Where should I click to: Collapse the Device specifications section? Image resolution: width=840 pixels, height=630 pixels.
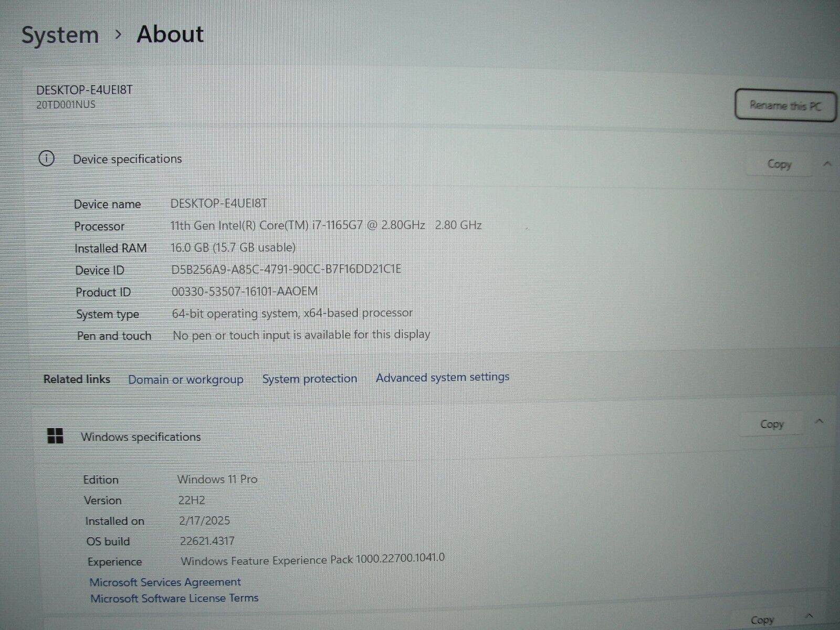pyautogui.click(x=827, y=164)
